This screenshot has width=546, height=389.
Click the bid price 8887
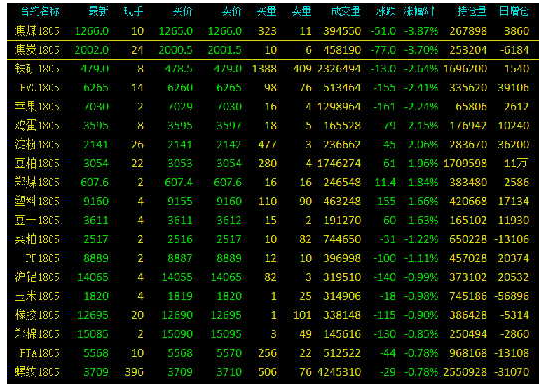(x=180, y=258)
